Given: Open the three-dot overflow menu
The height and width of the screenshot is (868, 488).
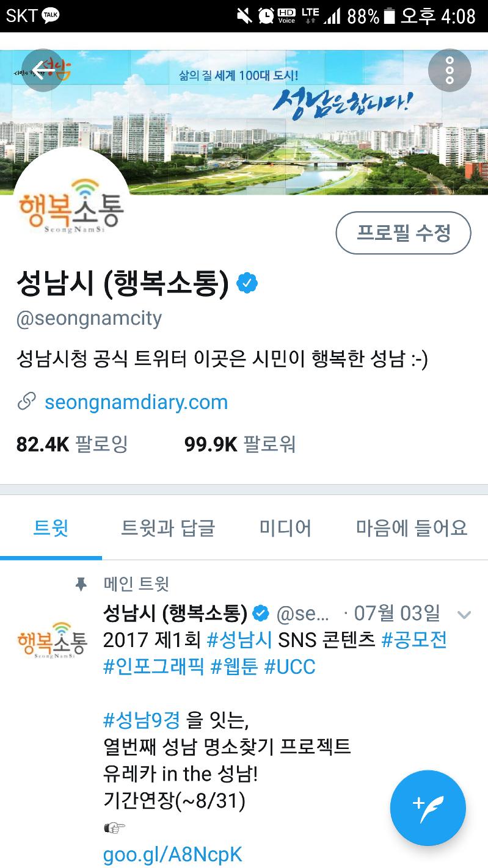Looking at the screenshot, I should tap(450, 70).
